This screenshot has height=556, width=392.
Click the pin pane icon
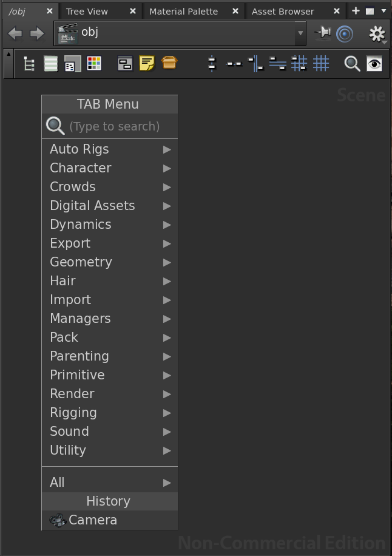[323, 33]
